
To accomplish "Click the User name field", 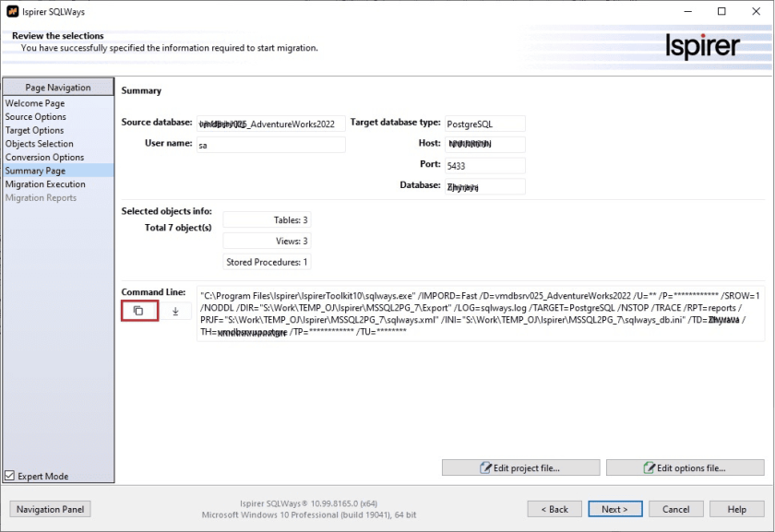I will pyautogui.click(x=270, y=145).
